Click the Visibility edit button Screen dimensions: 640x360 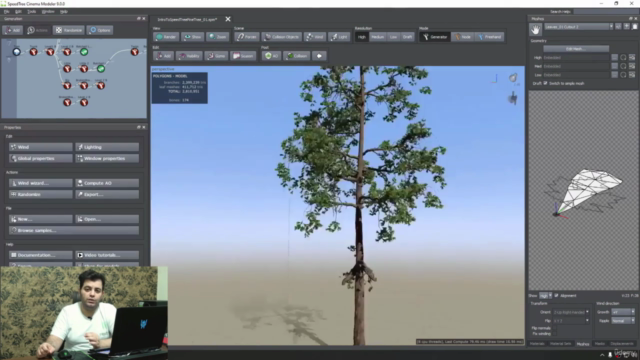coord(189,56)
